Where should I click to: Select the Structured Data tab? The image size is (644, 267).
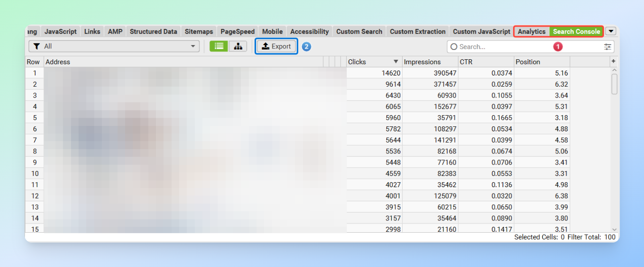coord(153,31)
